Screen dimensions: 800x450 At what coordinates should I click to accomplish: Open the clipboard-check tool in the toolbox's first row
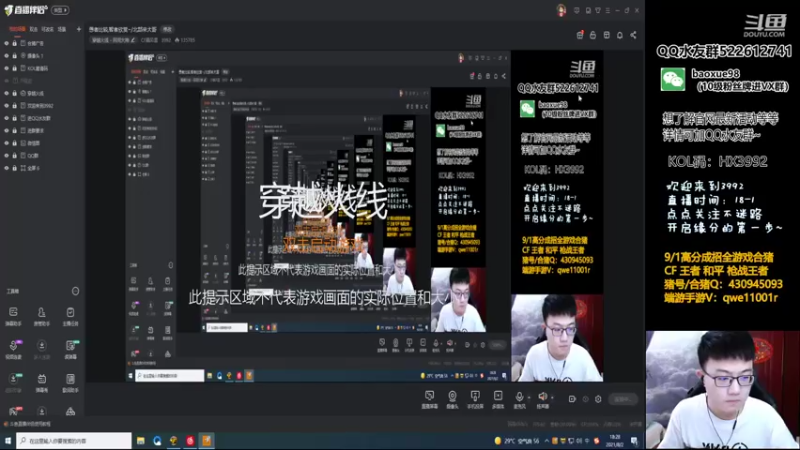coord(70,316)
